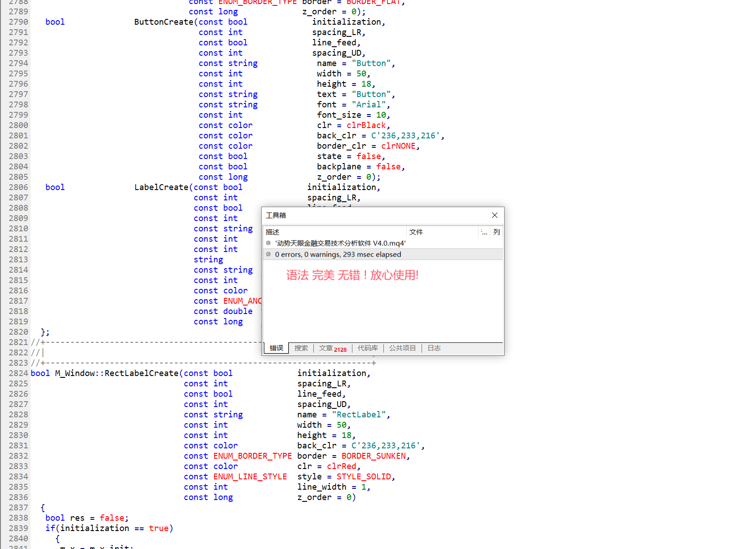Close the 工具箱 toolbox panel

point(494,215)
